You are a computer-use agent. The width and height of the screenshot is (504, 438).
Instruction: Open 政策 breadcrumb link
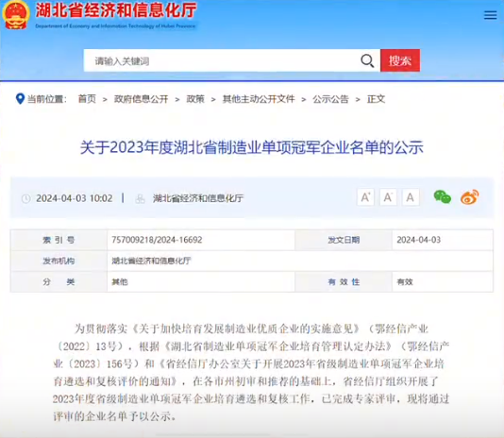195,99
